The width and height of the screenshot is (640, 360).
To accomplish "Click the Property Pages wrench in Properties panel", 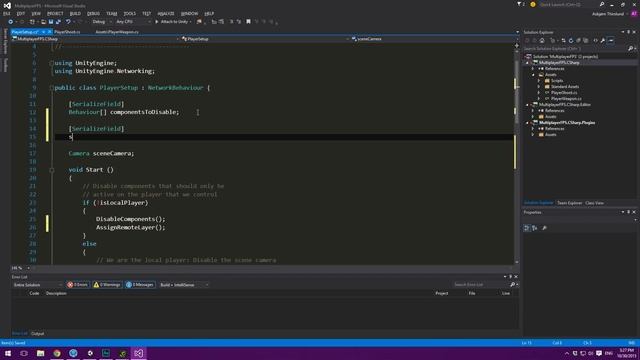I will click(x=544, y=228).
